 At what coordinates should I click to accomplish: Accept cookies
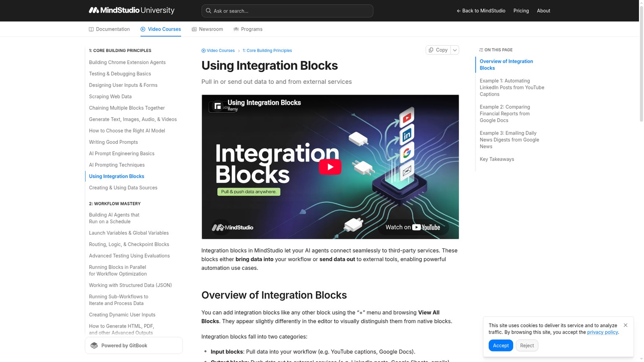click(501, 345)
